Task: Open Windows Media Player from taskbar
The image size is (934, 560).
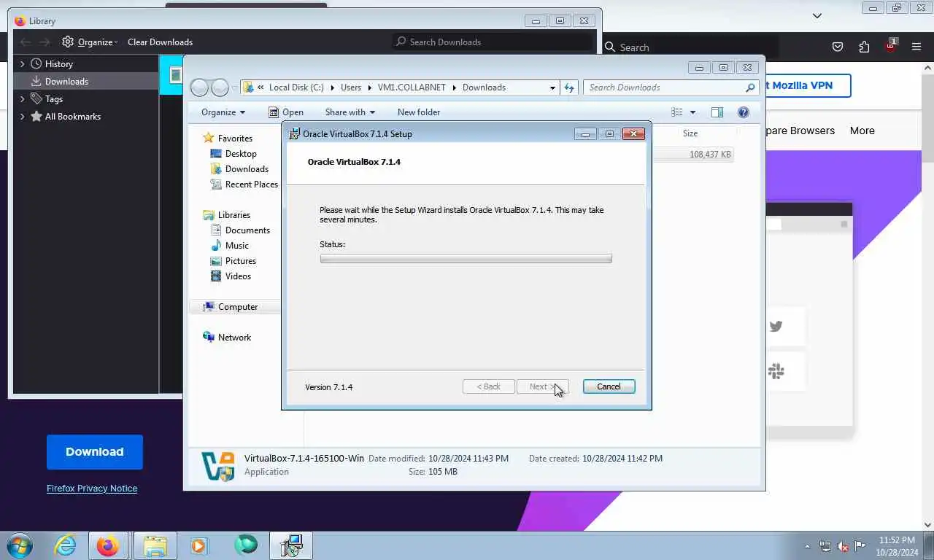Action: click(199, 545)
